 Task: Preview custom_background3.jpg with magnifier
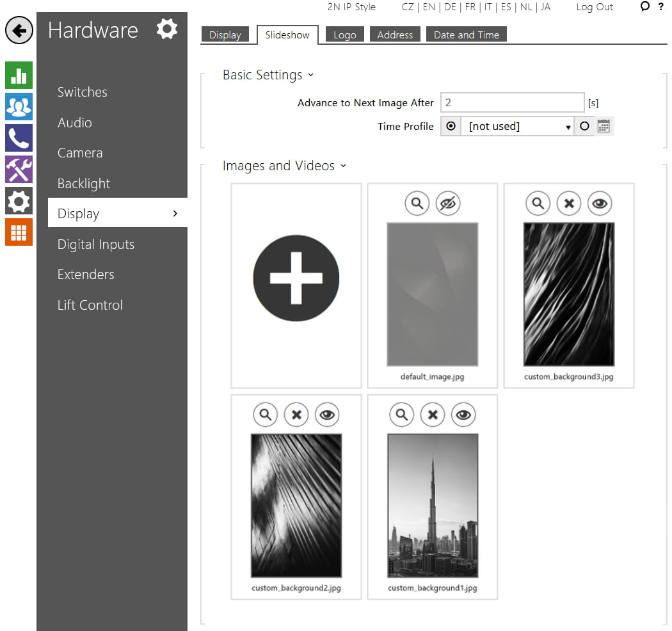(x=538, y=204)
